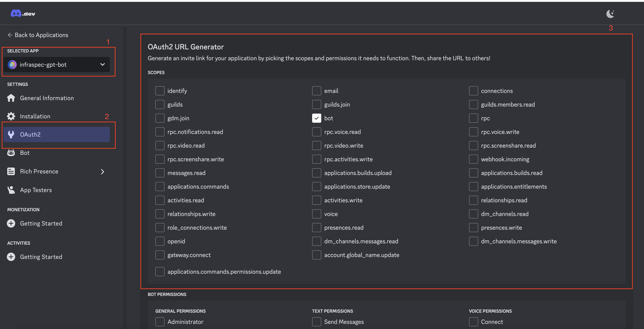The image size is (644, 329).
Task: Check the email scope
Action: coord(316,91)
